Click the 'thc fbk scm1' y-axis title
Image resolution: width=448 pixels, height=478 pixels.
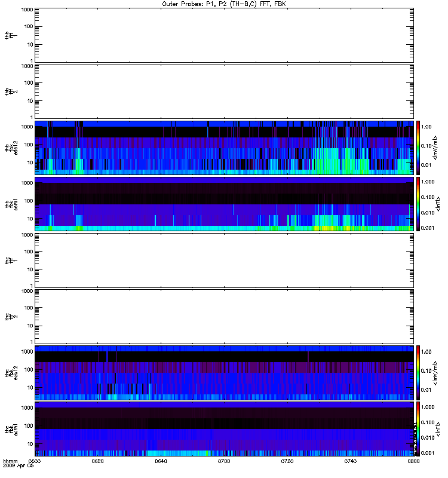point(11,429)
